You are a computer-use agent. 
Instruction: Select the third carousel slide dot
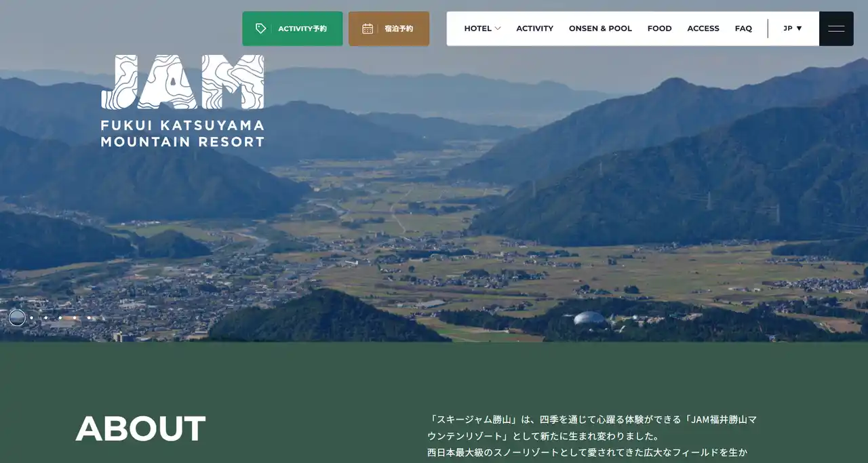click(45, 317)
